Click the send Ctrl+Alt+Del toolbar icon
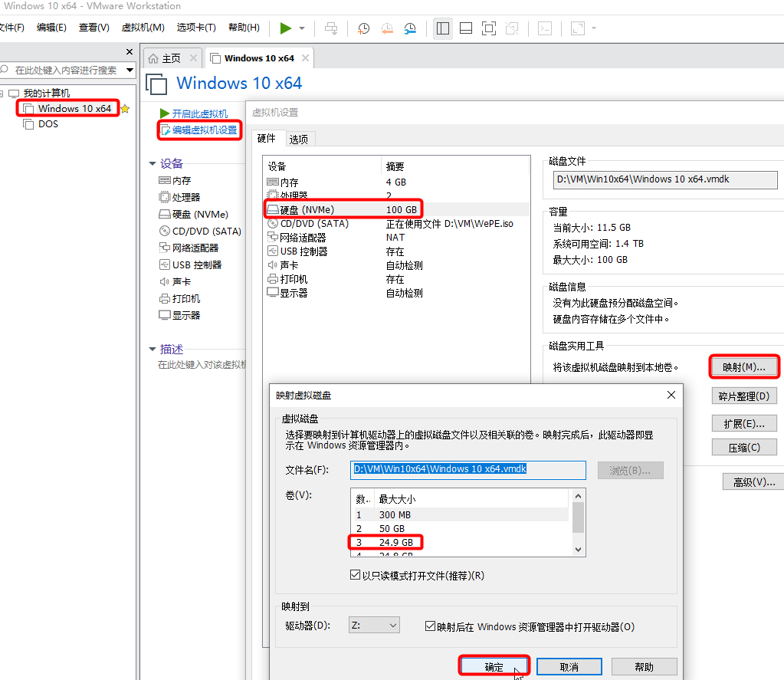This screenshot has width=784, height=680. (x=331, y=28)
